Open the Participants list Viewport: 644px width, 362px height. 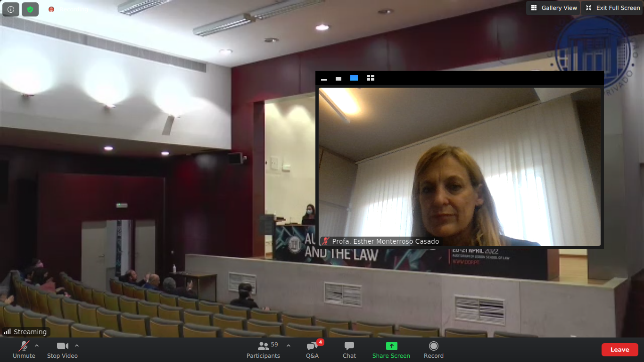click(263, 350)
